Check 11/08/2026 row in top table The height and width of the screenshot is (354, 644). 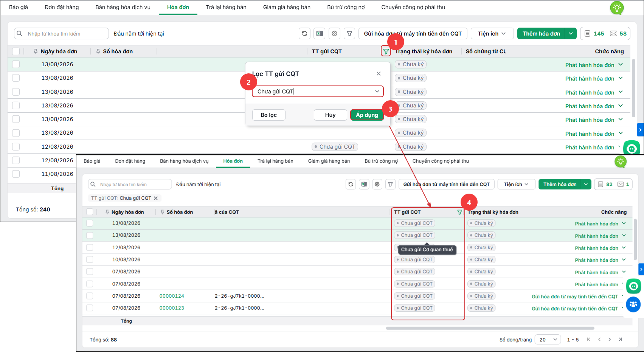pos(16,174)
